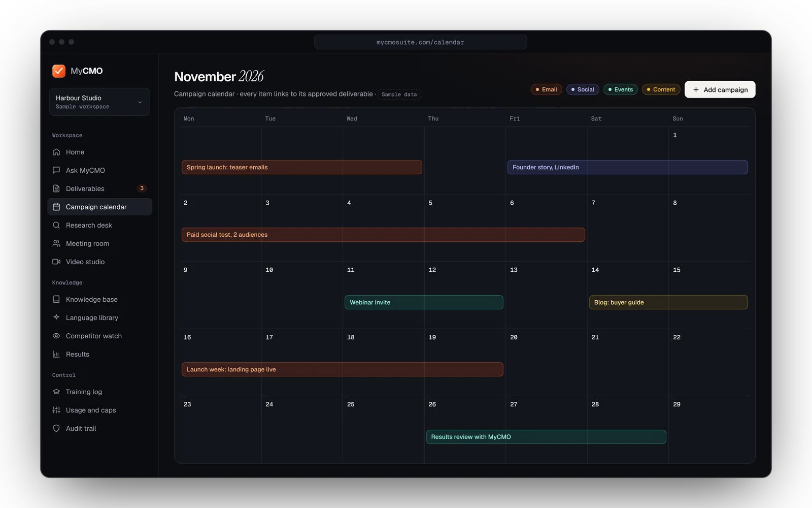Click the Wed column header

point(352,119)
